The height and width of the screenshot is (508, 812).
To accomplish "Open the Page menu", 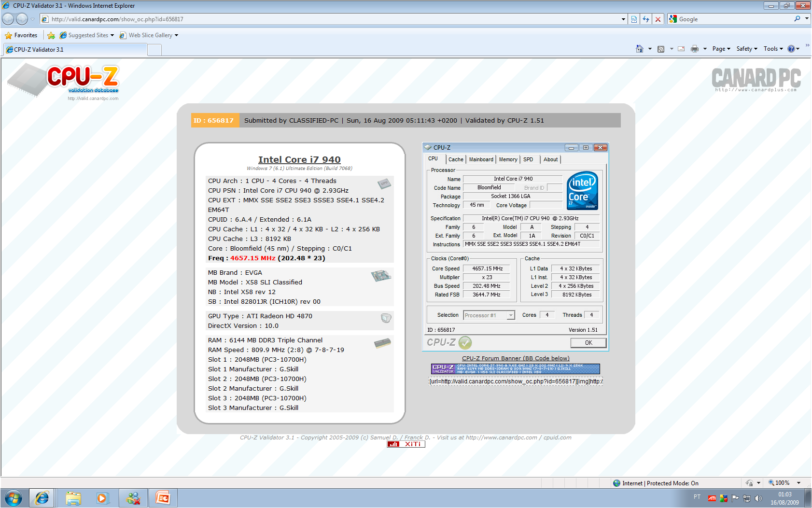I will pos(721,49).
